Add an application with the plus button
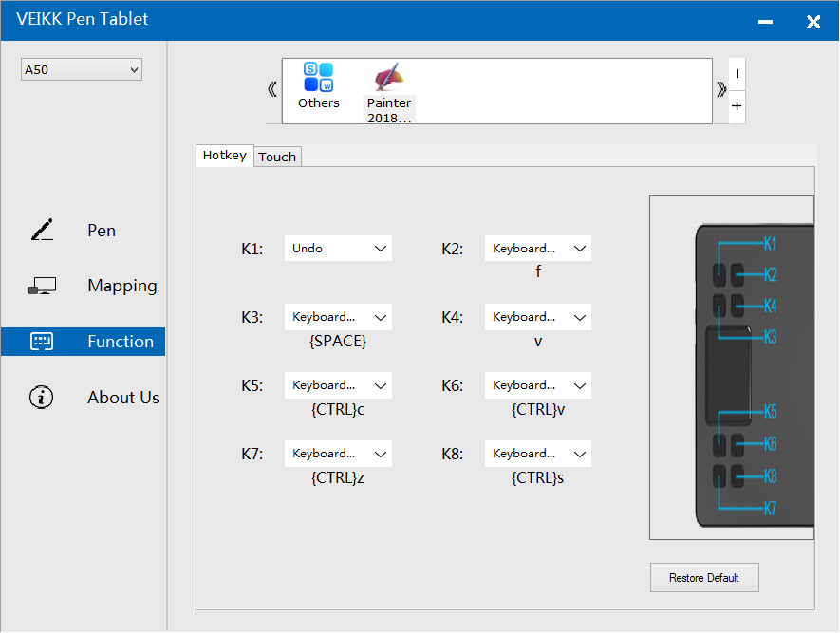This screenshot has width=840, height=633. pos(737,106)
